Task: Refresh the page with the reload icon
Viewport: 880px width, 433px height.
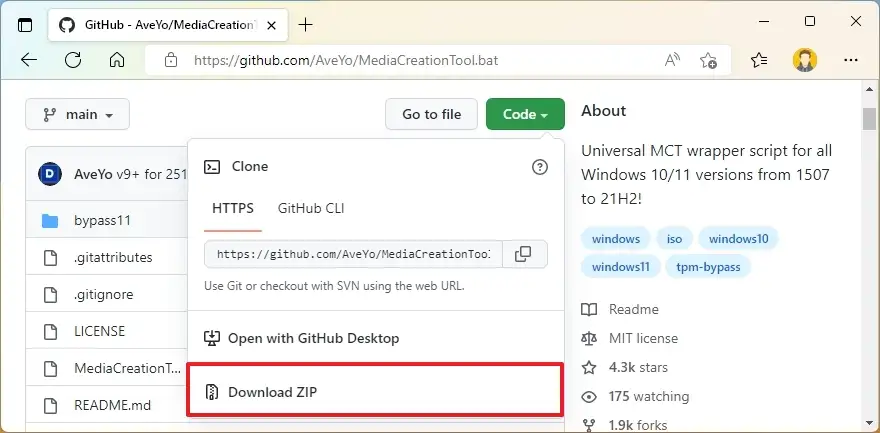Action: click(73, 60)
